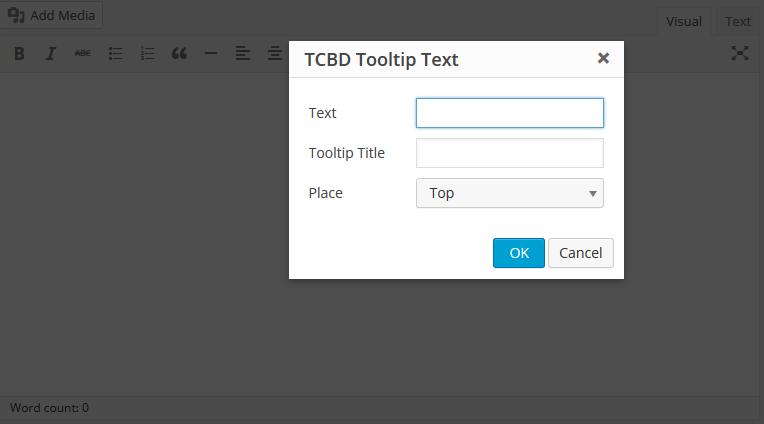
Task: Close the TCBD Tooltip Text dialog
Action: [603, 58]
